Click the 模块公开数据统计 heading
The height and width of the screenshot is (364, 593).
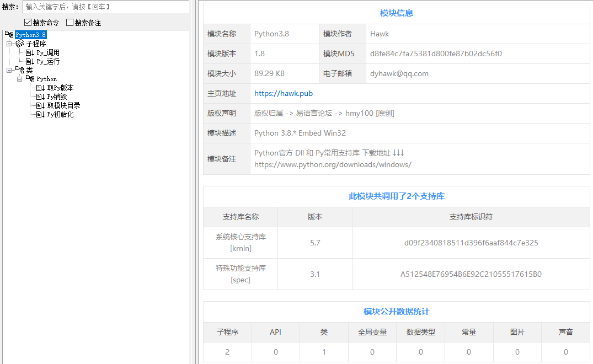pos(396,311)
